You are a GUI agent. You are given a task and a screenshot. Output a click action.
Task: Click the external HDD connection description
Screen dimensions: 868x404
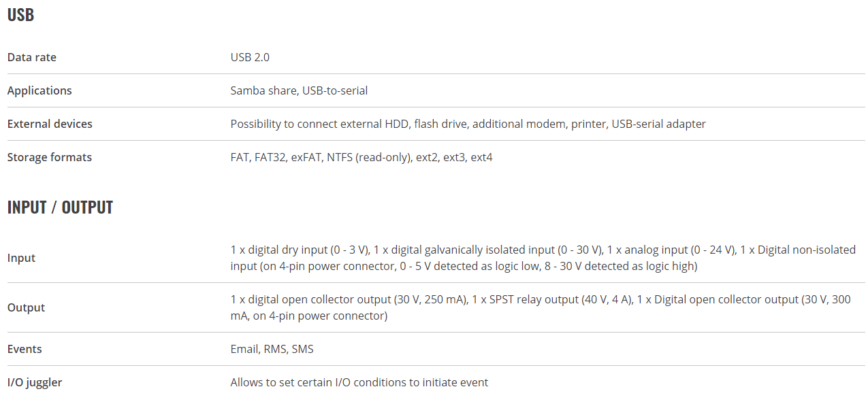[x=468, y=124]
